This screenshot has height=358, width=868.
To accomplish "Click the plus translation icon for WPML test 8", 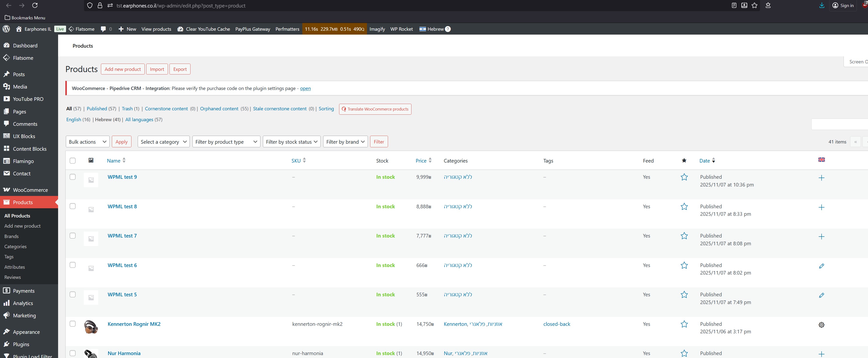I will [x=822, y=208].
